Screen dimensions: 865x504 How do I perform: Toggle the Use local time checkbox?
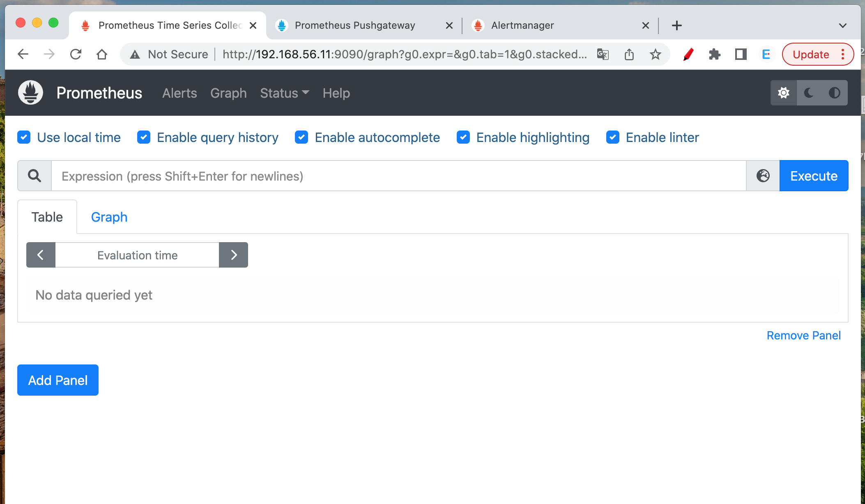pos(24,137)
